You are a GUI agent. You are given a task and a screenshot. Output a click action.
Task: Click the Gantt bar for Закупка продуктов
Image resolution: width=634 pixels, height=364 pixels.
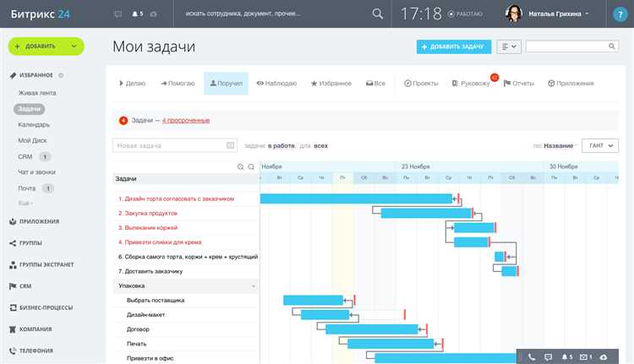427,213
